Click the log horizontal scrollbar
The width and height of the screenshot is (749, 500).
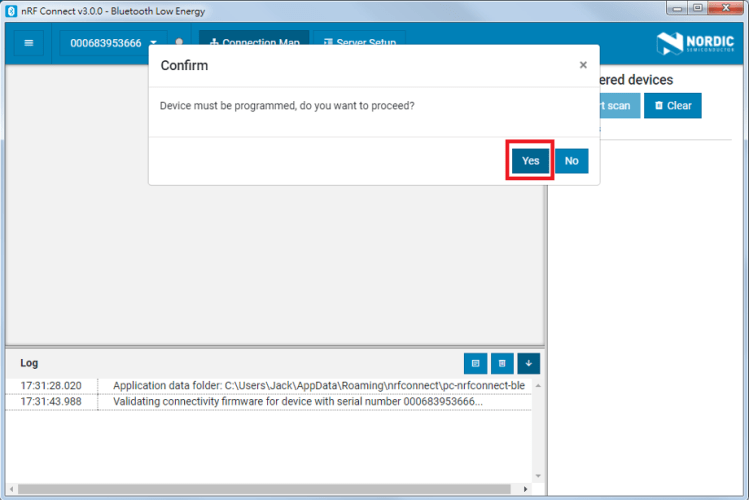(x=270, y=490)
